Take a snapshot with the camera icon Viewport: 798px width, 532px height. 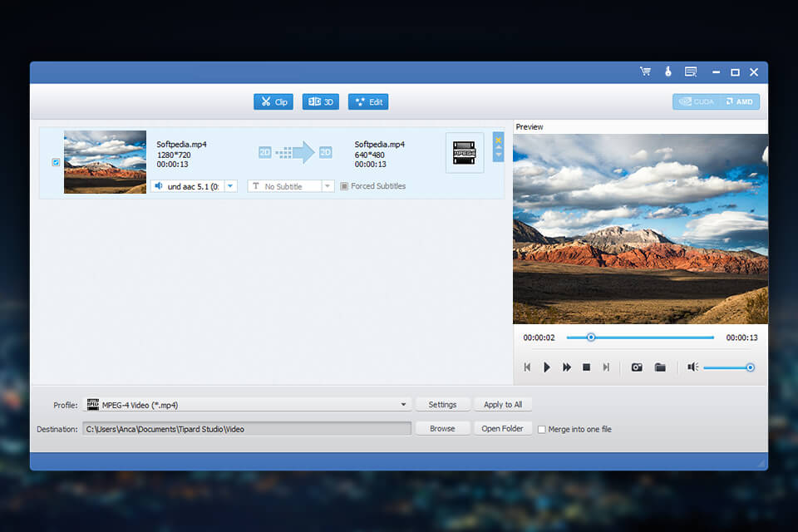637,367
